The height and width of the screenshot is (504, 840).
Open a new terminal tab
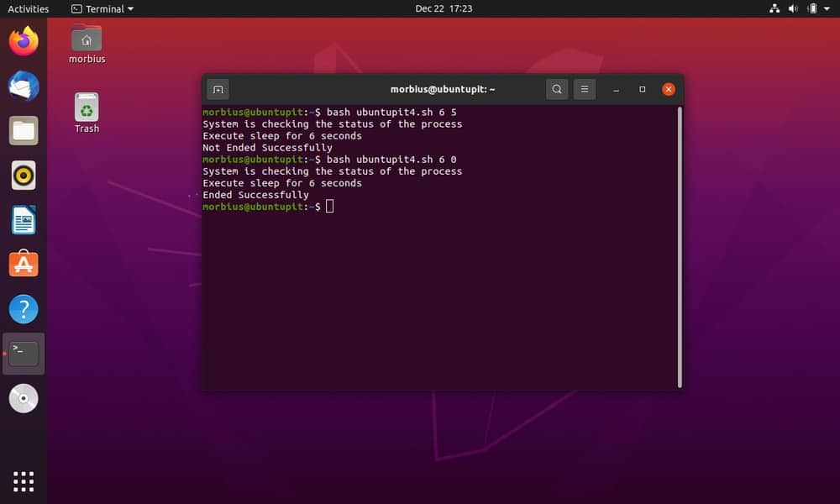(218, 88)
